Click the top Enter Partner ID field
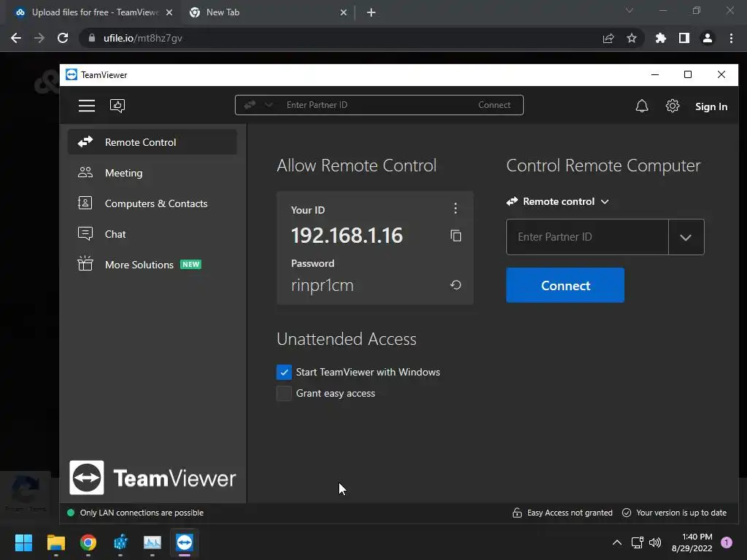Image resolution: width=747 pixels, height=560 pixels. (x=376, y=105)
